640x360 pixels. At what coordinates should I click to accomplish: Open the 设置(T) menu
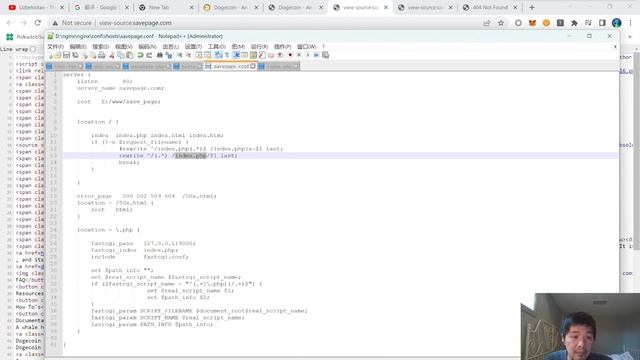[193, 47]
